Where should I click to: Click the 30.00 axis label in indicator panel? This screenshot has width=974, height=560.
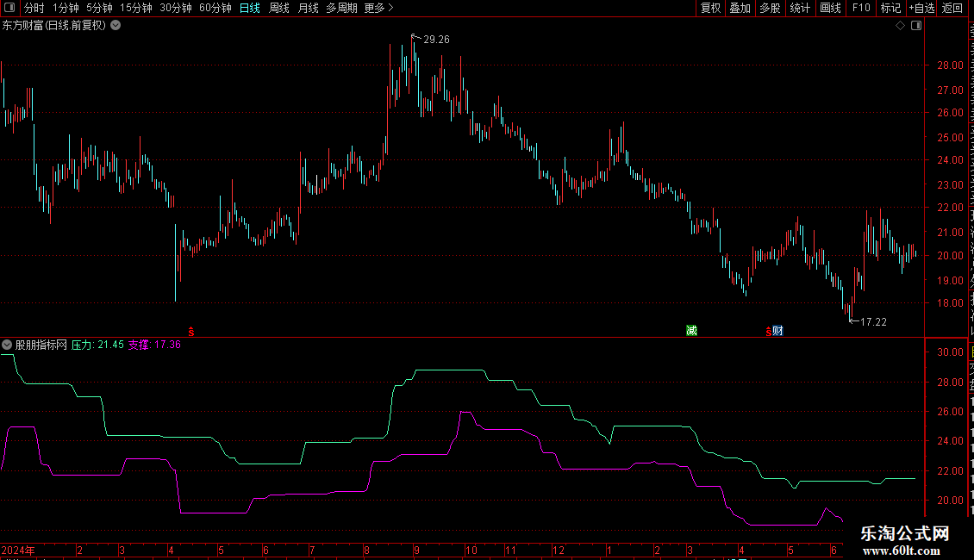pyautogui.click(x=951, y=352)
